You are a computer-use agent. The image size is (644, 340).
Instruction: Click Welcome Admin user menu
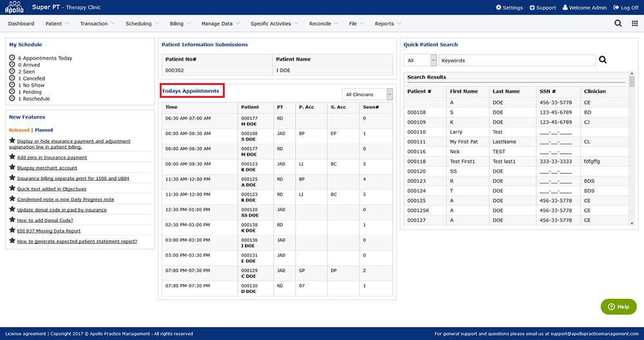coord(585,7)
